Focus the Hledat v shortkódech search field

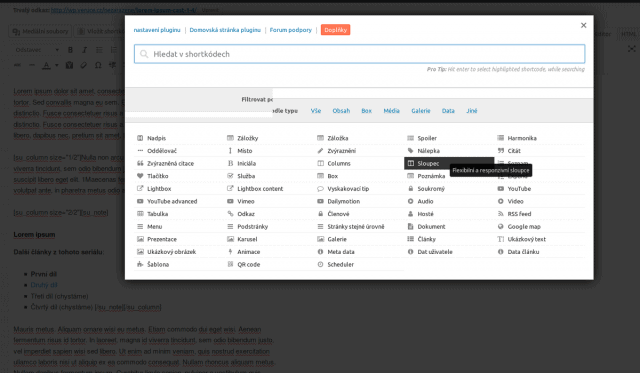360,54
